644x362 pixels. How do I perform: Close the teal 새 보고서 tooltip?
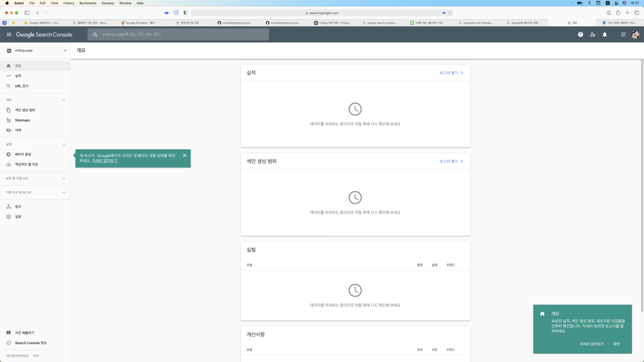[x=185, y=155]
